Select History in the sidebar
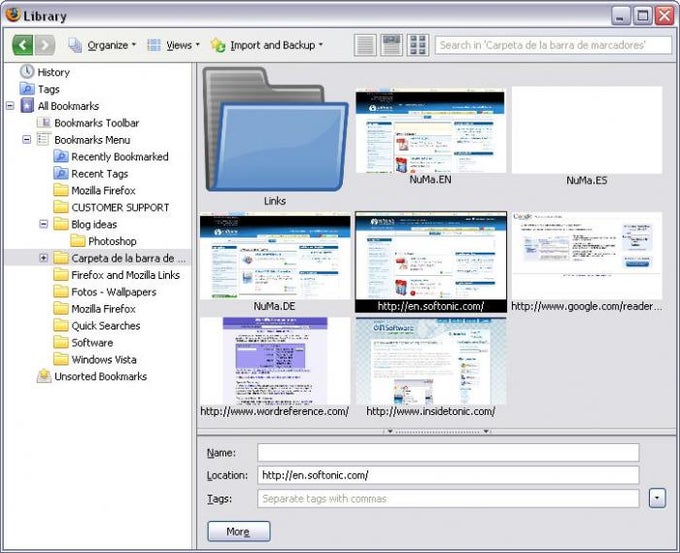This screenshot has height=553, width=680. tap(53, 72)
